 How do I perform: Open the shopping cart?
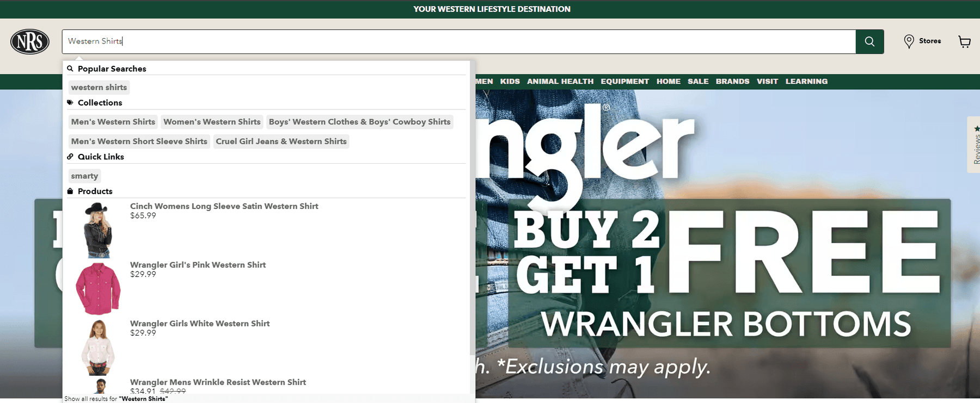tap(964, 42)
